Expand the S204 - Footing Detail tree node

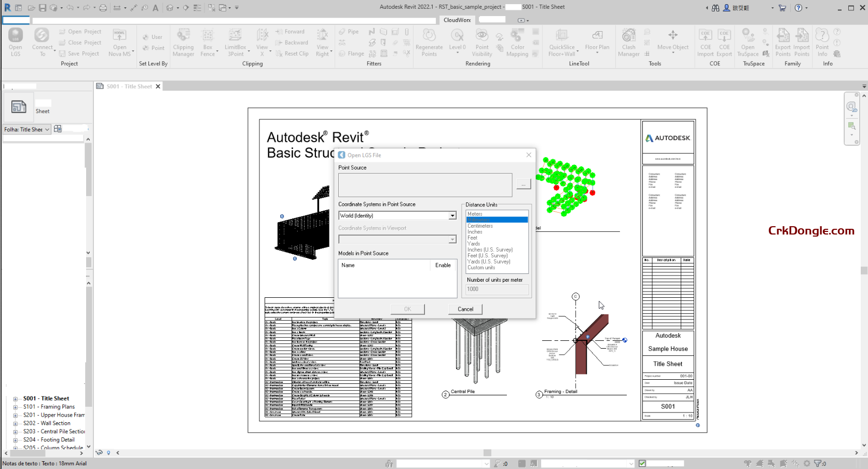(x=16, y=439)
